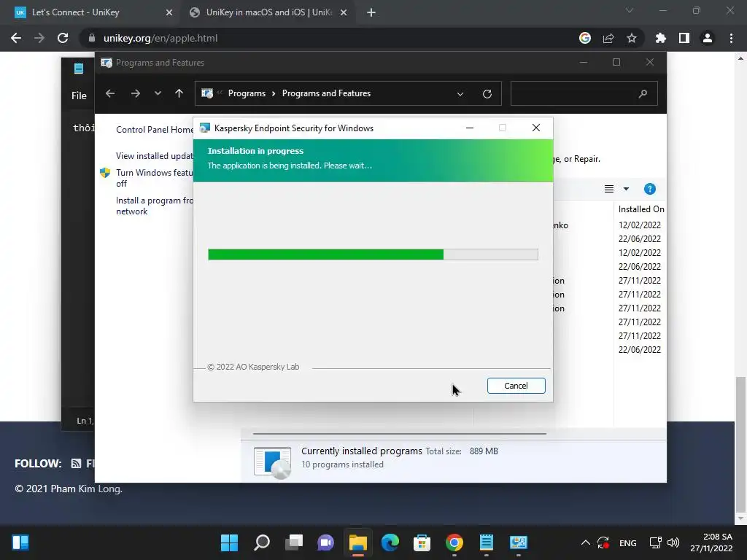The width and height of the screenshot is (747, 560).
Task: Open Google icon in address bar
Action: click(x=585, y=38)
